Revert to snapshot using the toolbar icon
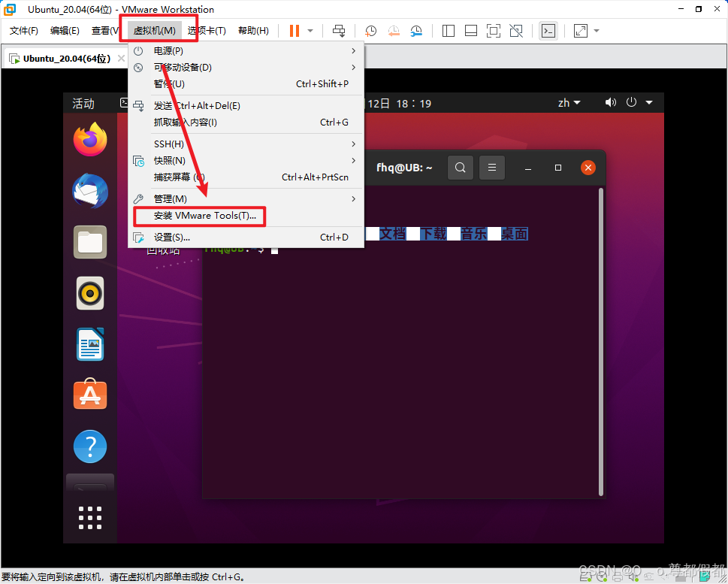728x584 pixels. (x=393, y=31)
